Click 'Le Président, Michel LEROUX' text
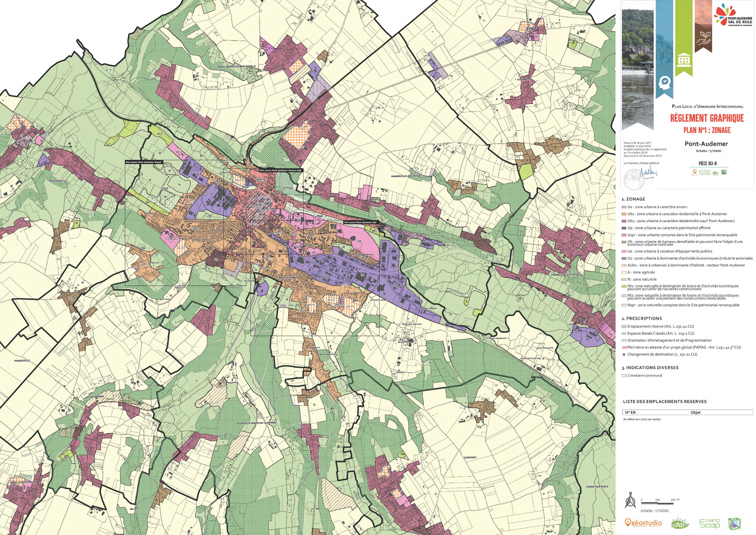This screenshot has height=535, width=756. pyautogui.click(x=641, y=163)
